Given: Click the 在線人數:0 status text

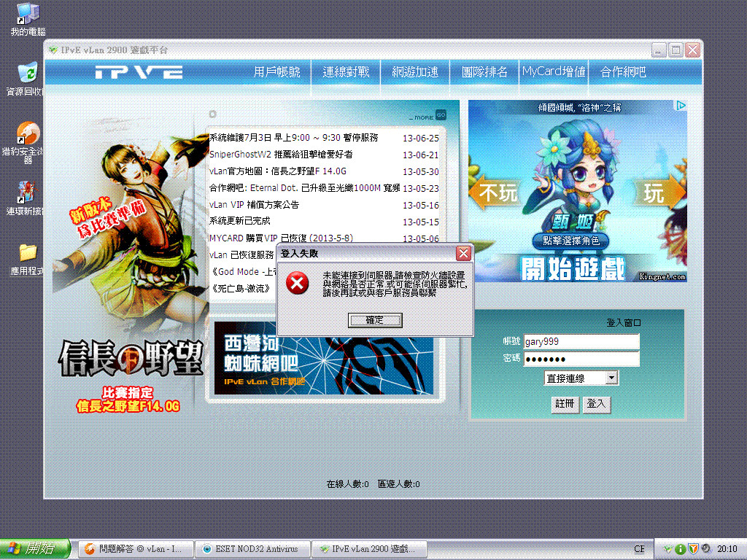Looking at the screenshot, I should click(347, 484).
